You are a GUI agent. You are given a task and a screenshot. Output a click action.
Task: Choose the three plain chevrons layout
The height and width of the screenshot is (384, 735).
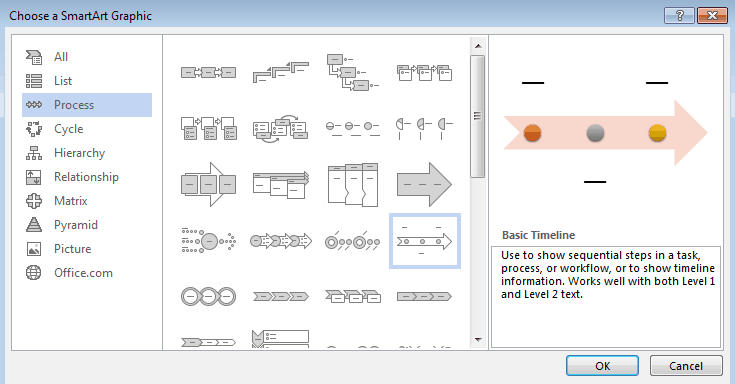(x=281, y=296)
